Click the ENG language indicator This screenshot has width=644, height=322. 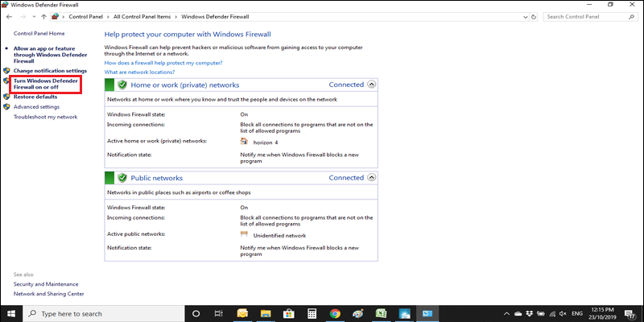tap(578, 314)
